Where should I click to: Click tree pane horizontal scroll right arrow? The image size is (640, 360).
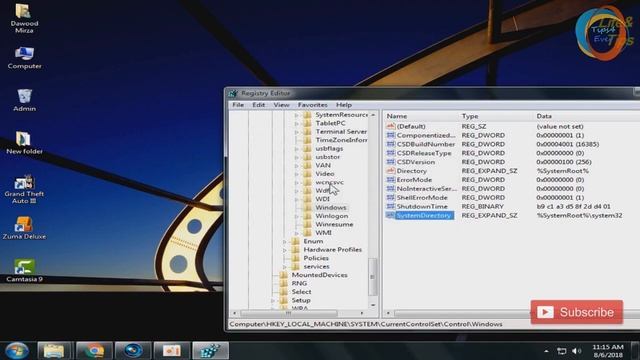click(362, 313)
